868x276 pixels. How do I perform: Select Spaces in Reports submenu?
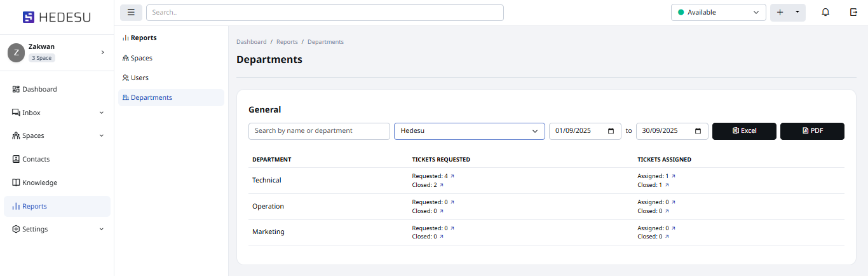pyautogui.click(x=141, y=58)
